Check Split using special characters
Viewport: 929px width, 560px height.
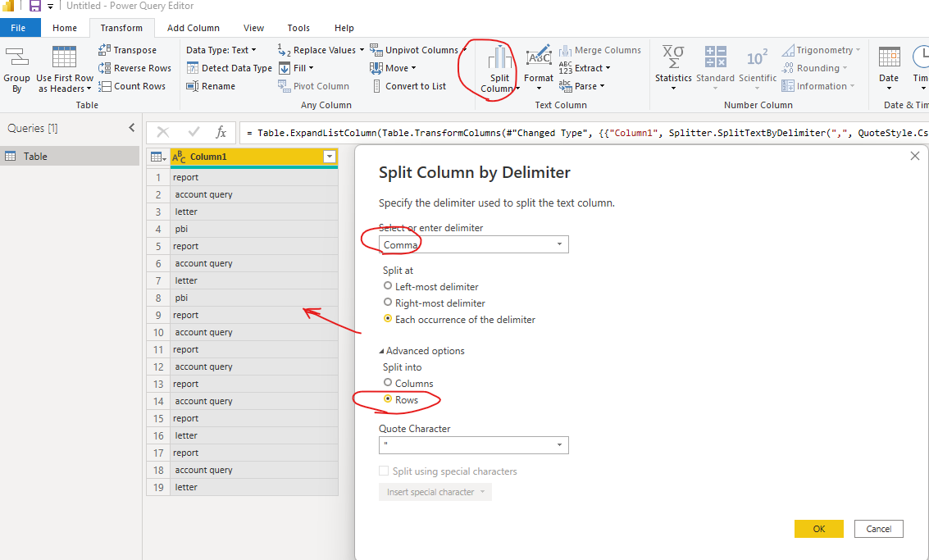click(384, 471)
